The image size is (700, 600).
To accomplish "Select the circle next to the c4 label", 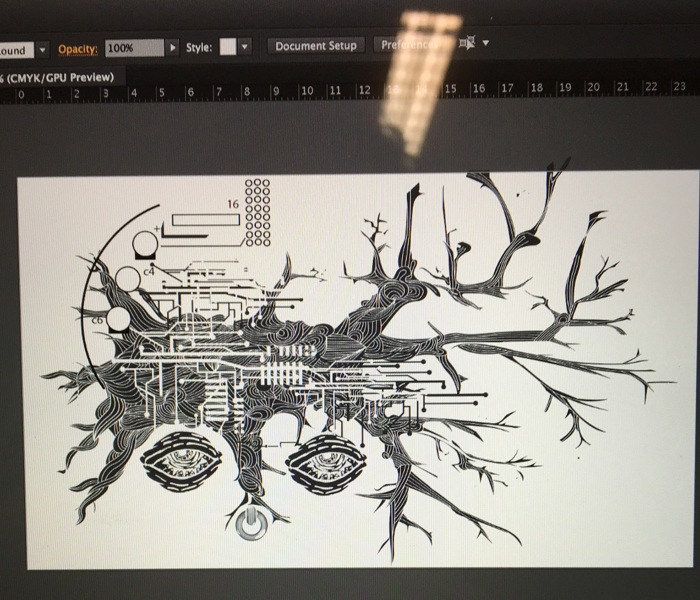I will point(128,279).
